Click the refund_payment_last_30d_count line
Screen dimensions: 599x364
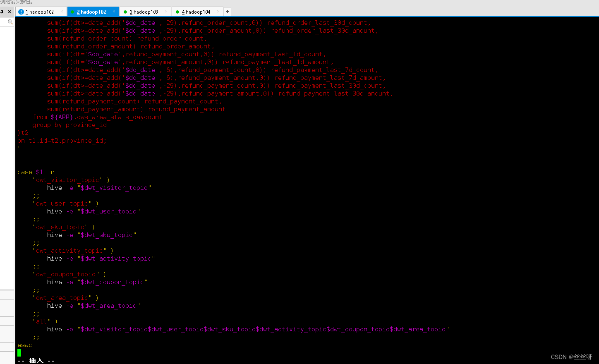click(x=216, y=86)
